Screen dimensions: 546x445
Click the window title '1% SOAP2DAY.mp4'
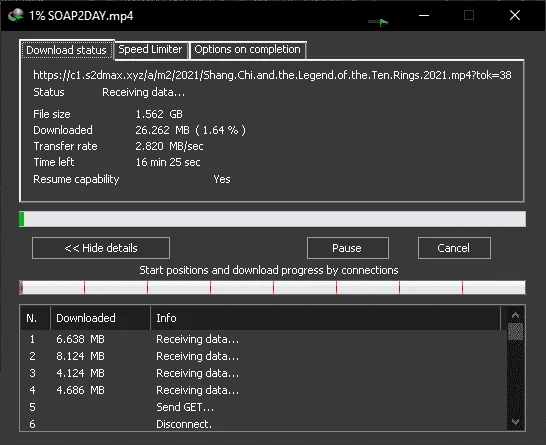click(81, 16)
